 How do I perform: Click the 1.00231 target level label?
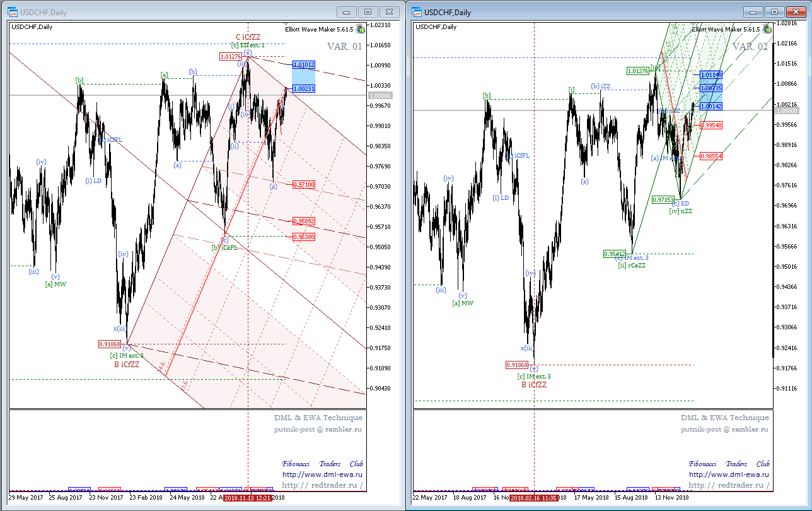[304, 89]
